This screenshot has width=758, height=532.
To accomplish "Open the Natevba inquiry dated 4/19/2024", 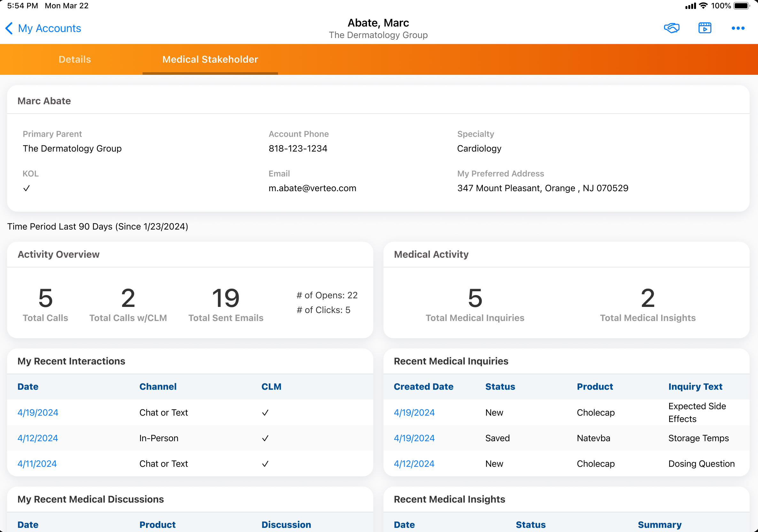I will pyautogui.click(x=414, y=438).
